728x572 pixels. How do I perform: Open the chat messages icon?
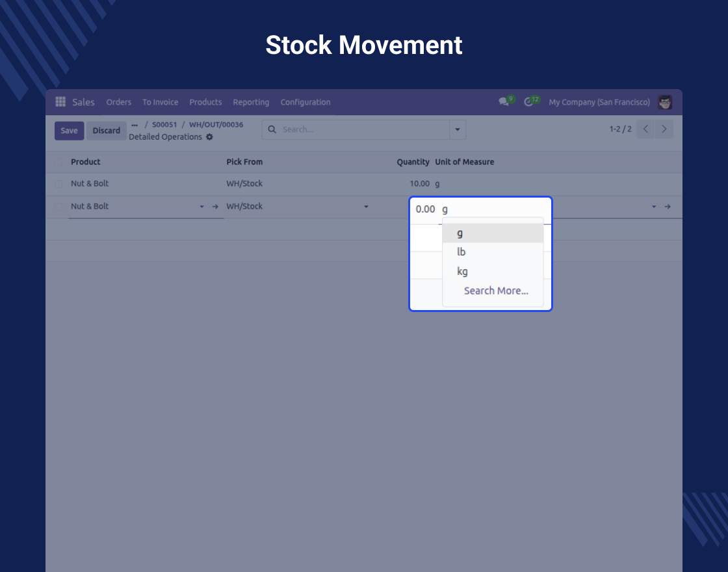tap(504, 101)
